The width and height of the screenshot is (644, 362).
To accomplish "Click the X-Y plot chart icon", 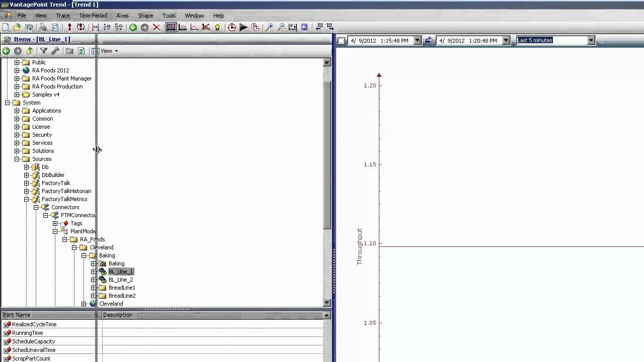I will pos(194,27).
